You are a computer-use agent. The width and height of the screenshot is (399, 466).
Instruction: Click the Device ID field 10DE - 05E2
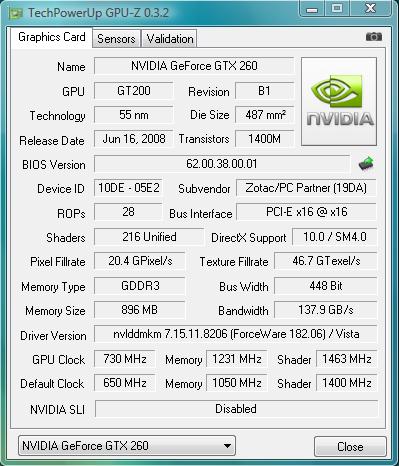[128, 188]
